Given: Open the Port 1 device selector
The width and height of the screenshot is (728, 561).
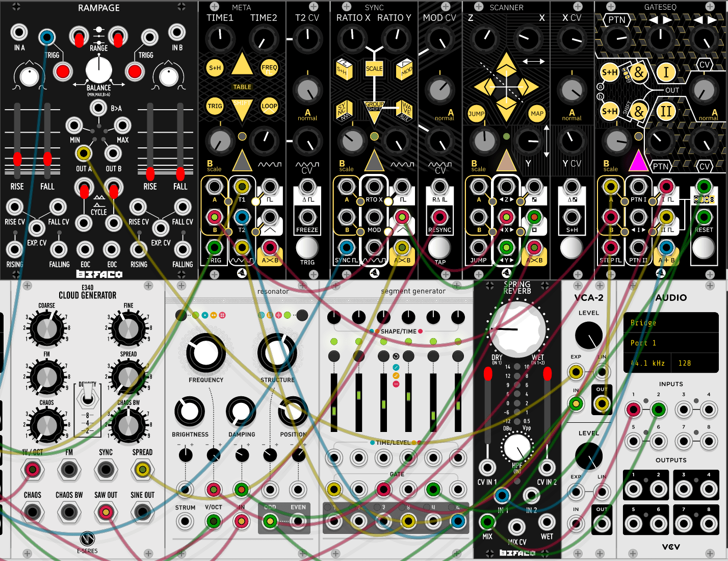Looking at the screenshot, I should (671, 343).
